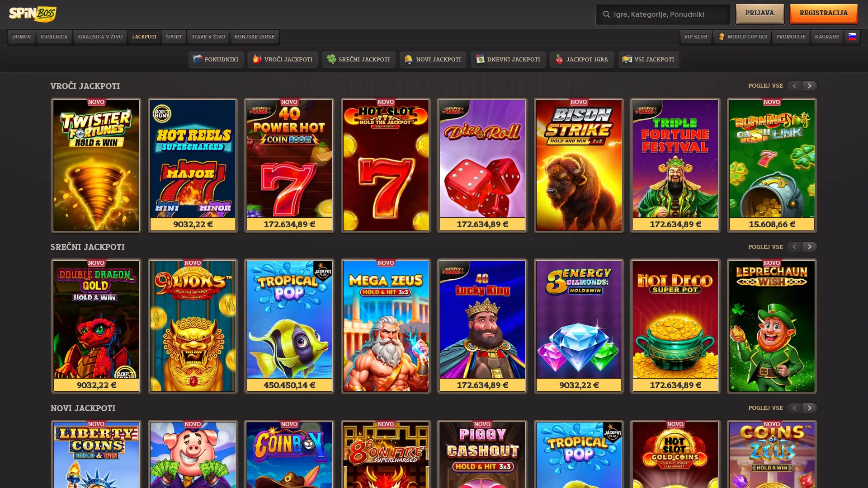
Task: Open the Hot Slot Gold Coins game
Action: pos(675,455)
